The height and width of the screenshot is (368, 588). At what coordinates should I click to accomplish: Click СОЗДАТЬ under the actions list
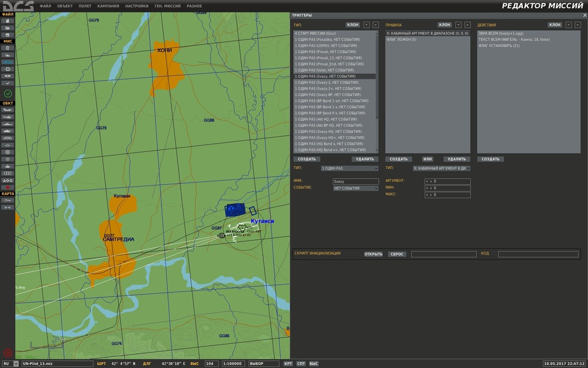[490, 159]
